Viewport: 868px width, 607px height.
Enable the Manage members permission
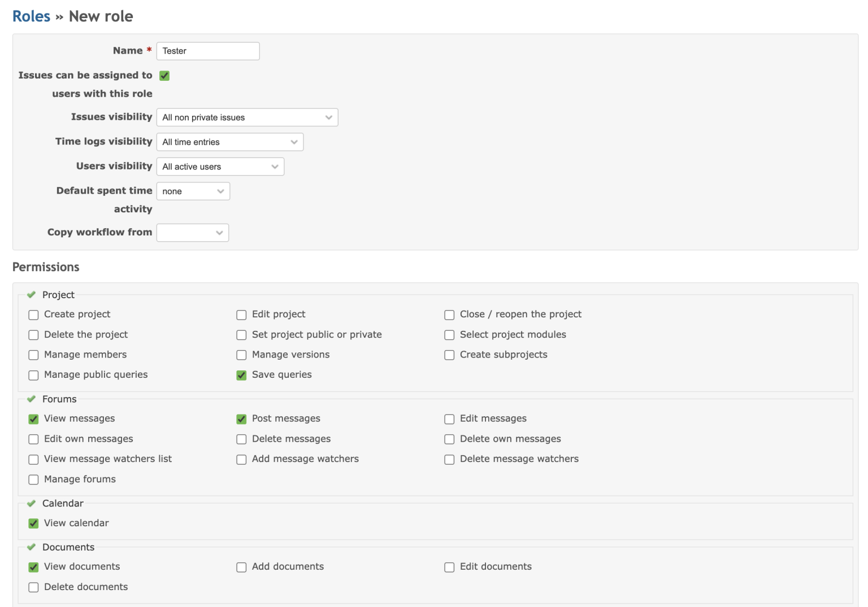pyautogui.click(x=33, y=355)
